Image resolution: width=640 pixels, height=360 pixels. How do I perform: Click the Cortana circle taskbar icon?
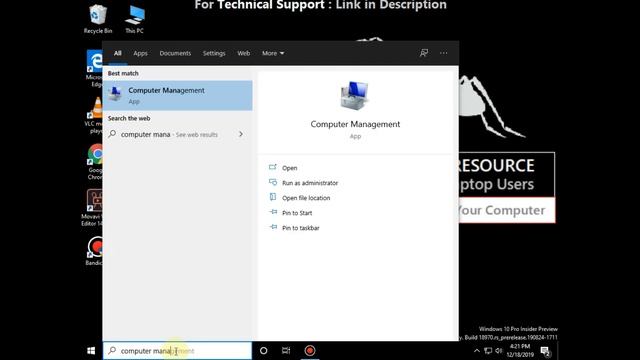tap(264, 351)
